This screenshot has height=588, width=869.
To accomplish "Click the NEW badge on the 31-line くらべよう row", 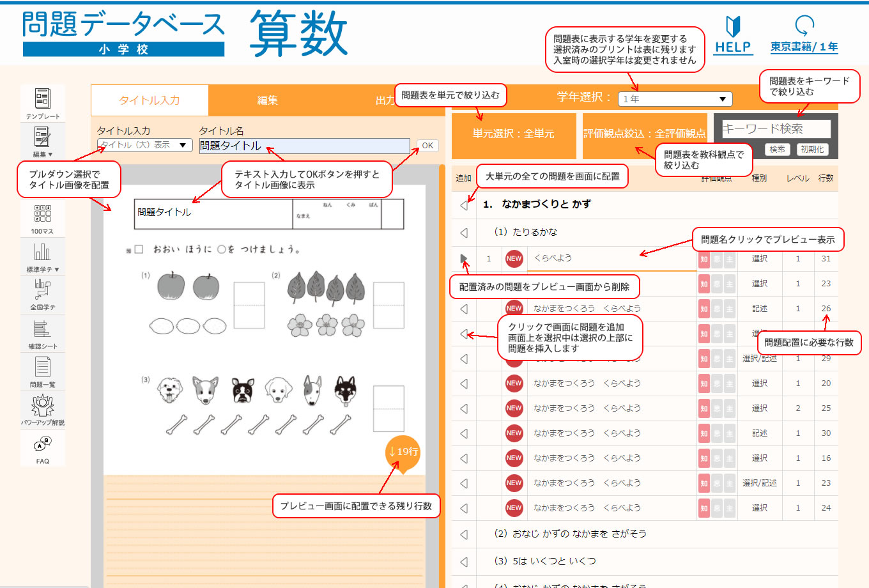I will click(x=514, y=259).
